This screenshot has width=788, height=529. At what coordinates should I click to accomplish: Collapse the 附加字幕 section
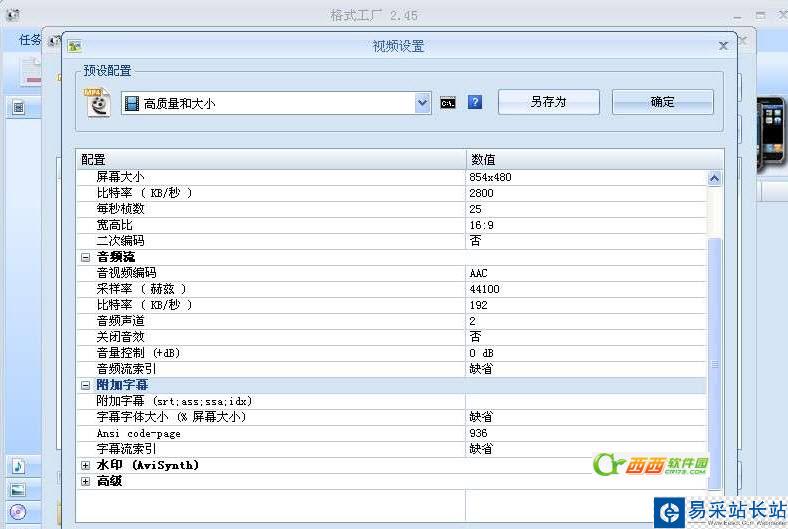(85, 385)
